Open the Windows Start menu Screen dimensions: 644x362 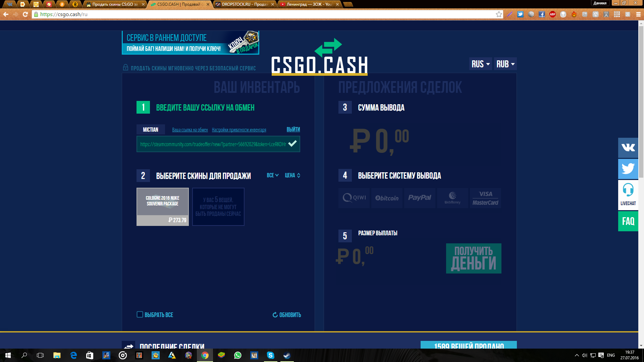coord(8,355)
